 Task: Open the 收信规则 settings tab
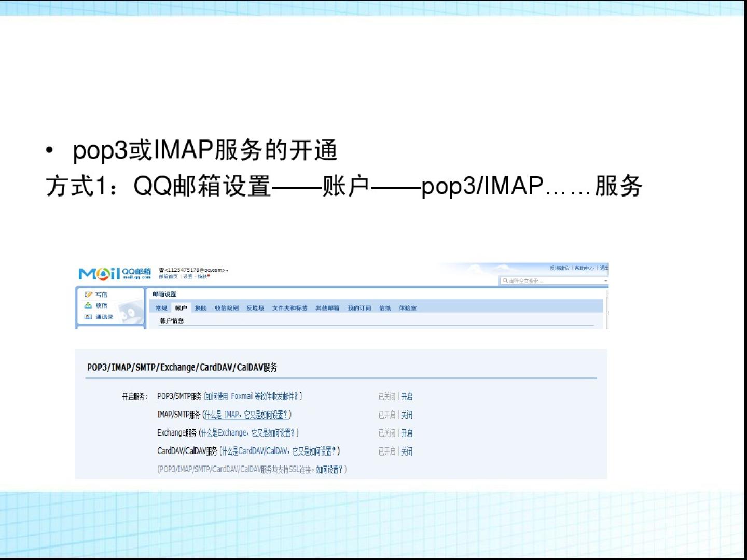(227, 308)
